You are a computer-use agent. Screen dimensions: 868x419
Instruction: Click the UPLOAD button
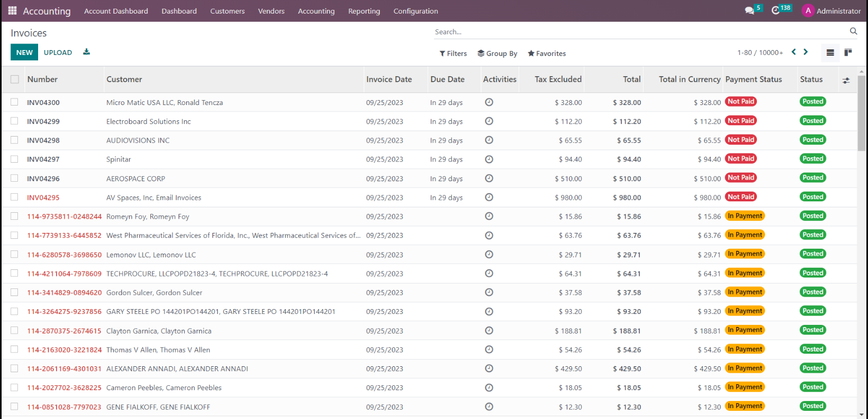(x=58, y=52)
